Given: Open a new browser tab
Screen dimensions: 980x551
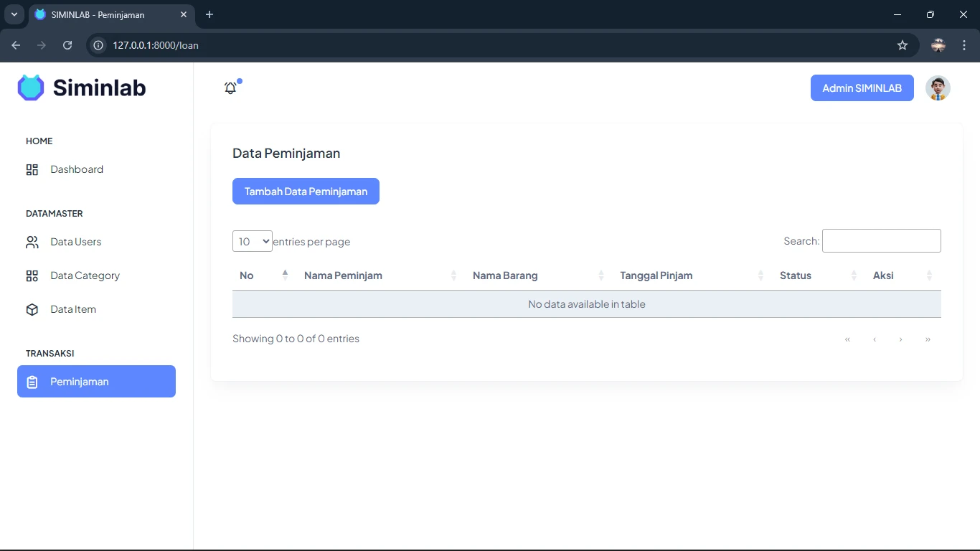Looking at the screenshot, I should 209,14.
